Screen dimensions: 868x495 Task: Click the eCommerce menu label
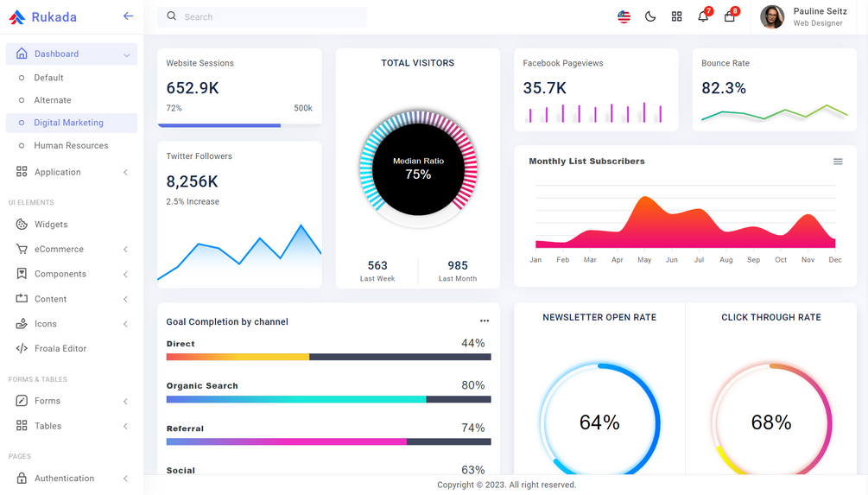[x=60, y=249]
